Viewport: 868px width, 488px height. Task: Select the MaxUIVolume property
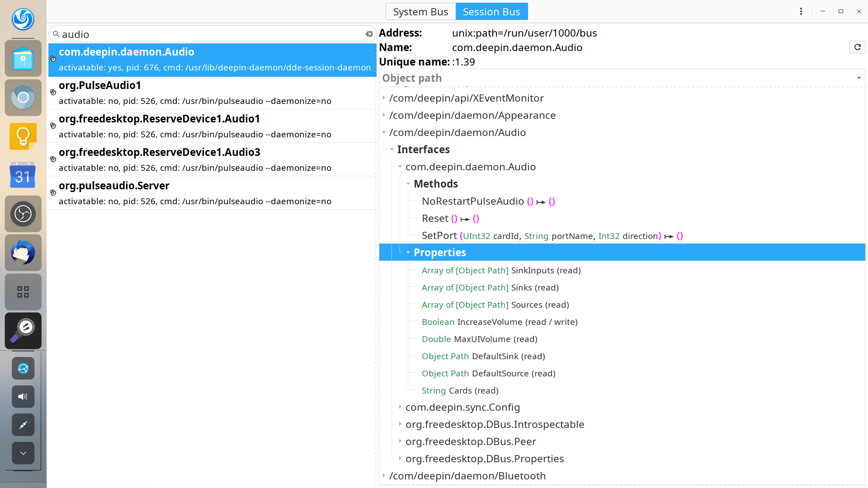point(479,339)
